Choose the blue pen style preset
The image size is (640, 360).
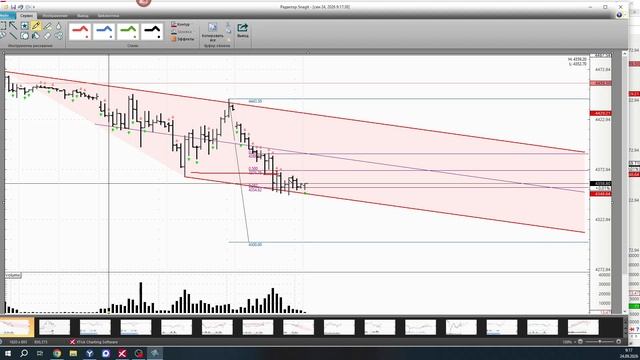[104, 31]
